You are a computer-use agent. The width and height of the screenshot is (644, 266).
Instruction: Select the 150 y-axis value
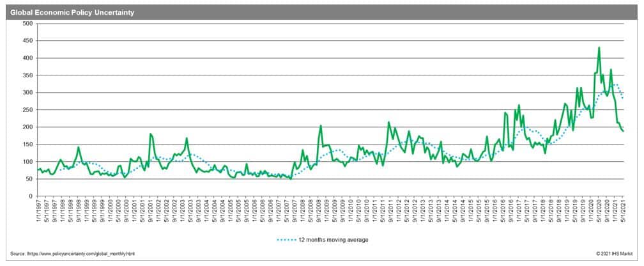tap(27, 145)
